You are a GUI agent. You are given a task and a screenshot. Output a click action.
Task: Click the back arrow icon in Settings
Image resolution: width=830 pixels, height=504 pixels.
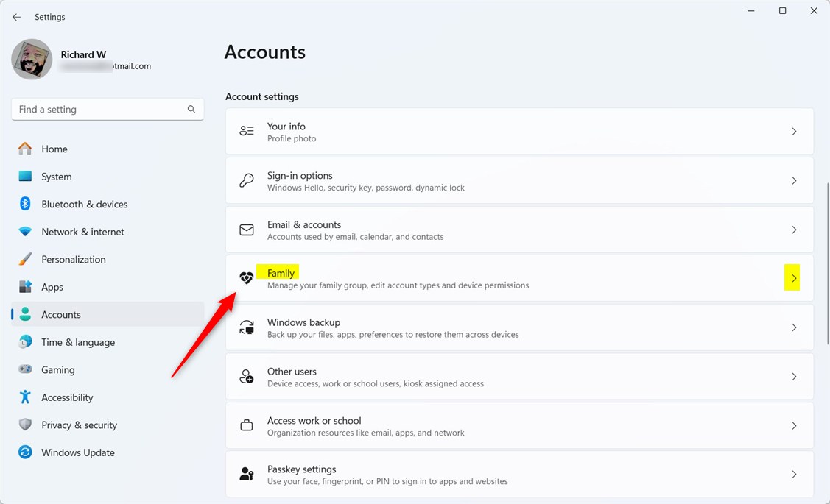click(x=16, y=17)
